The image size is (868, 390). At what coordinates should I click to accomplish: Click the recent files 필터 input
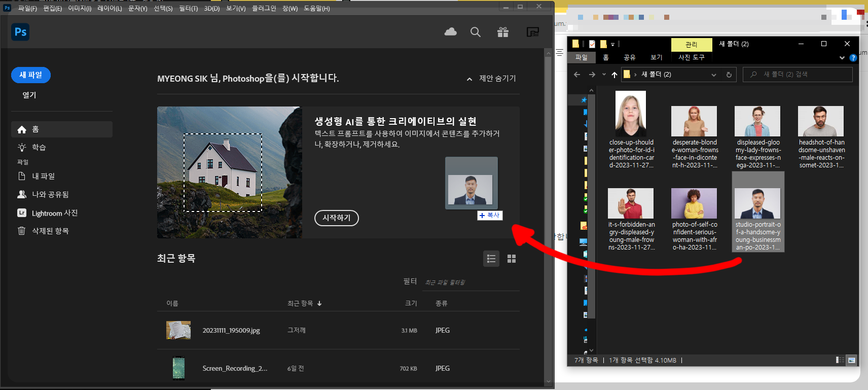point(471,282)
